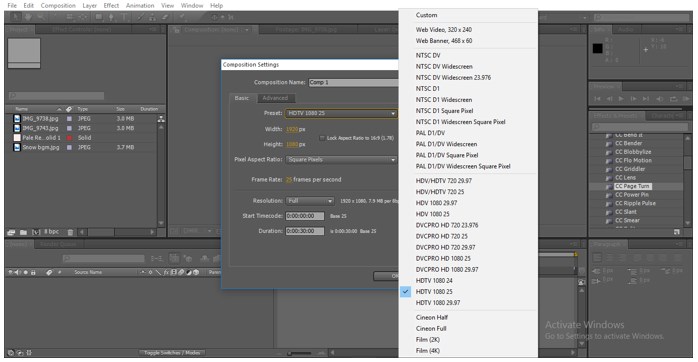Click the new composition icon in Project panel
698x362 pixels.
click(37, 232)
